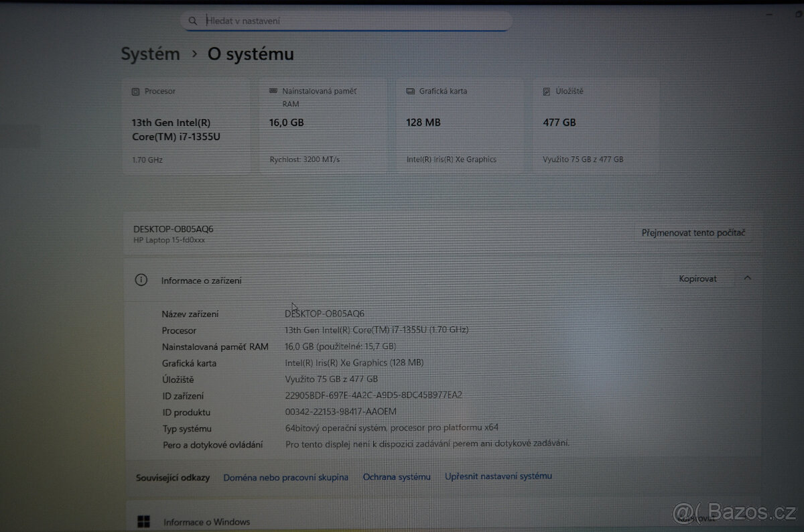Open the 'Systém' breadcrumb

[x=150, y=54]
